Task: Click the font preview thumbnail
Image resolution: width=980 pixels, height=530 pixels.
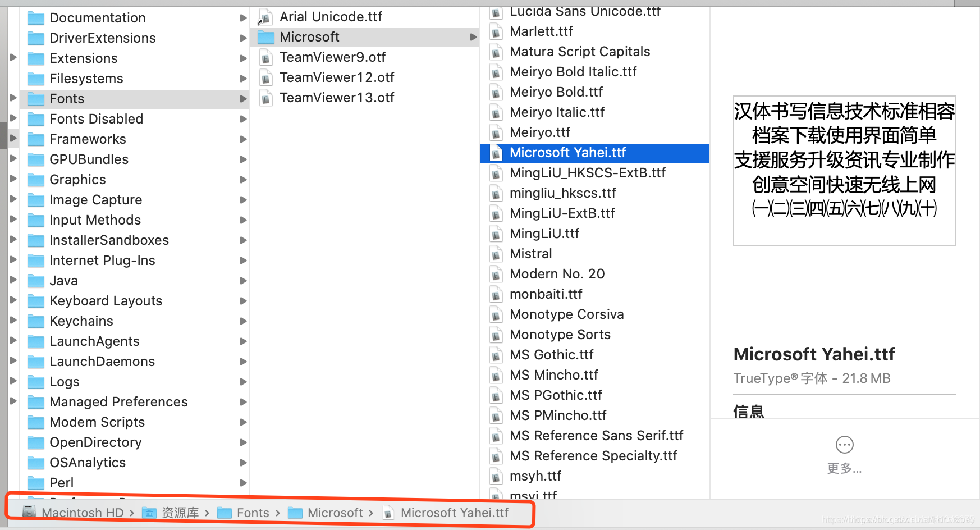Action: [x=844, y=171]
